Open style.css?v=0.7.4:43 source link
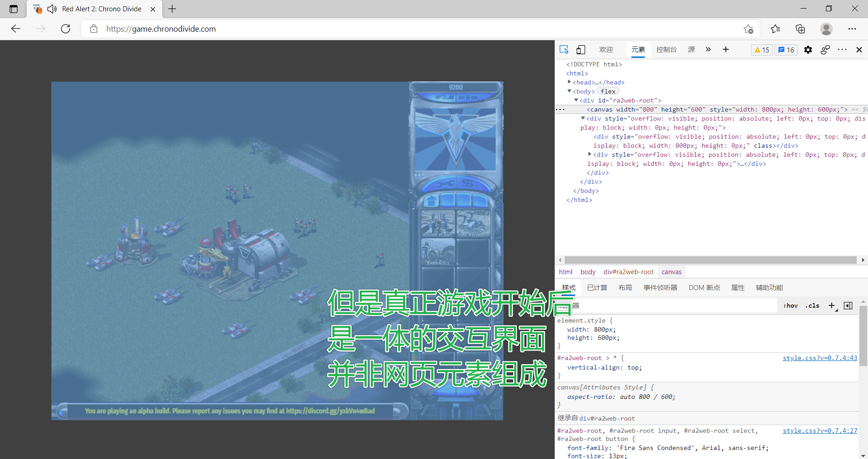The height and width of the screenshot is (459, 868). pos(820,358)
